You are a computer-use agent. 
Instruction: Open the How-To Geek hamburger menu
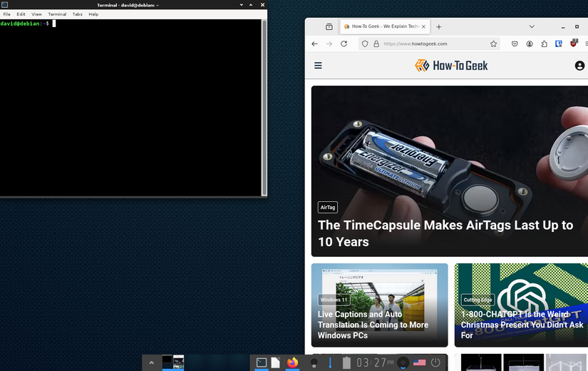click(318, 66)
